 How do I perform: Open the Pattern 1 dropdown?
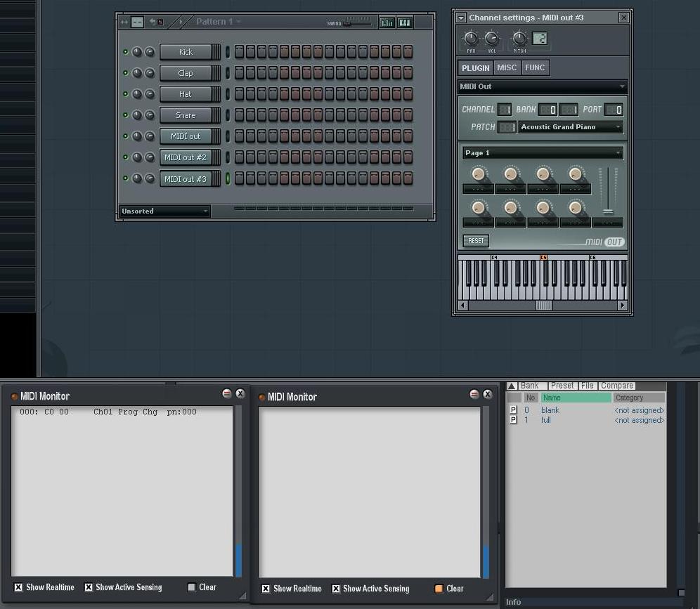click(x=219, y=21)
